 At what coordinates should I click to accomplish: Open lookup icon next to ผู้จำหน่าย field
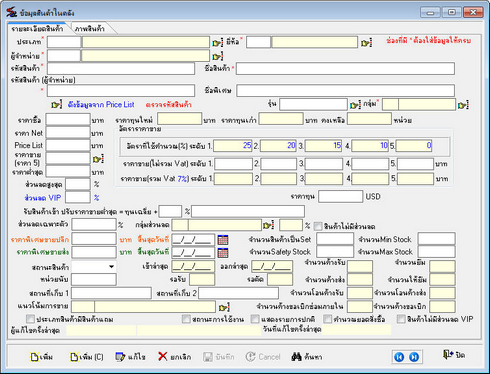pos(218,56)
